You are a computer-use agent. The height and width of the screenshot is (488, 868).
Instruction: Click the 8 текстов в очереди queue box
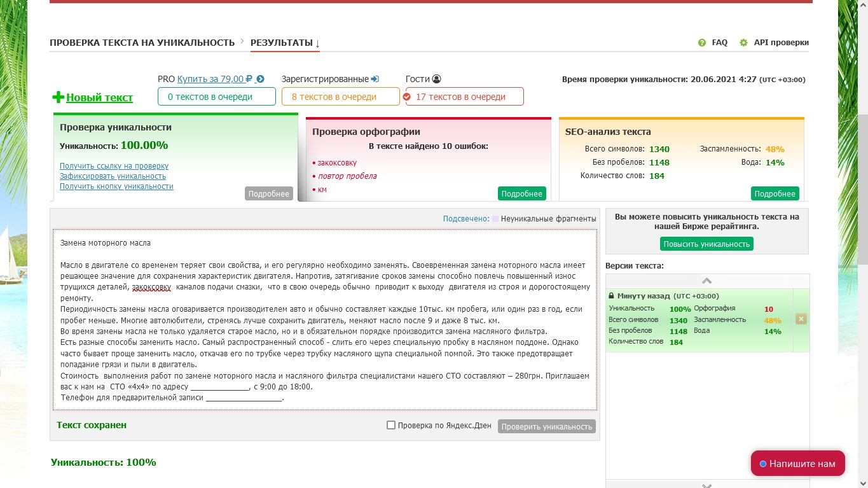pos(341,97)
